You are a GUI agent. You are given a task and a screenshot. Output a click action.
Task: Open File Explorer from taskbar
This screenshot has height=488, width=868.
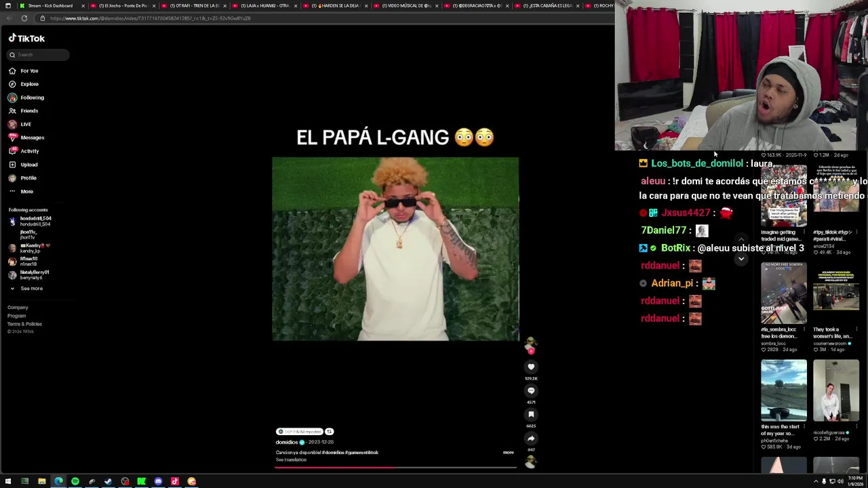(41, 481)
